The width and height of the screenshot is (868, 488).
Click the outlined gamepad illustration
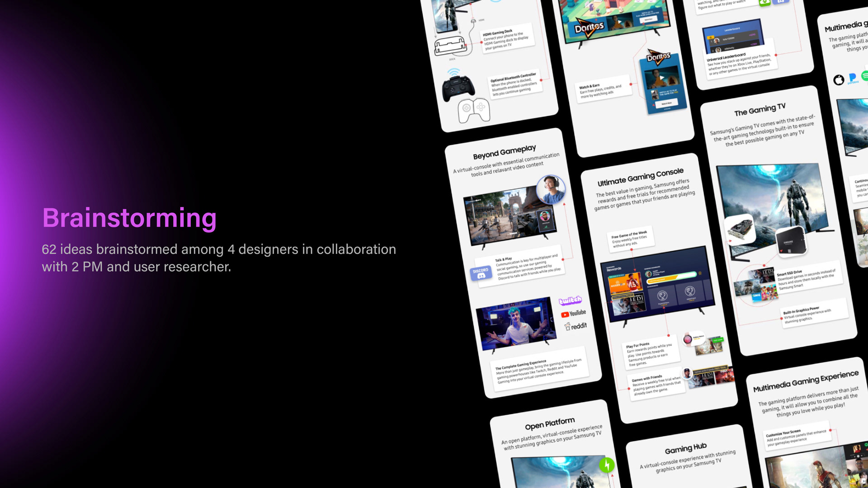(474, 111)
